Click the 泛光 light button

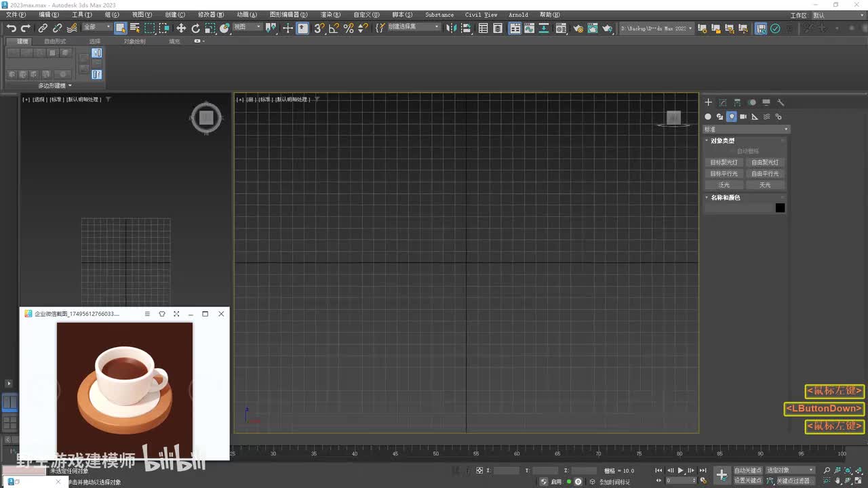pyautogui.click(x=724, y=185)
